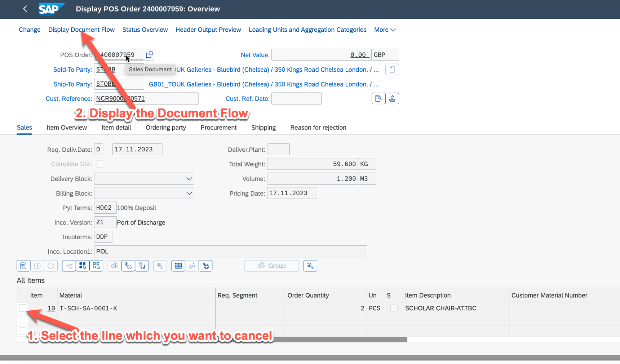Click the select-all blocks icon in the item toolbar
The height and width of the screenshot is (364, 620).
click(83, 266)
